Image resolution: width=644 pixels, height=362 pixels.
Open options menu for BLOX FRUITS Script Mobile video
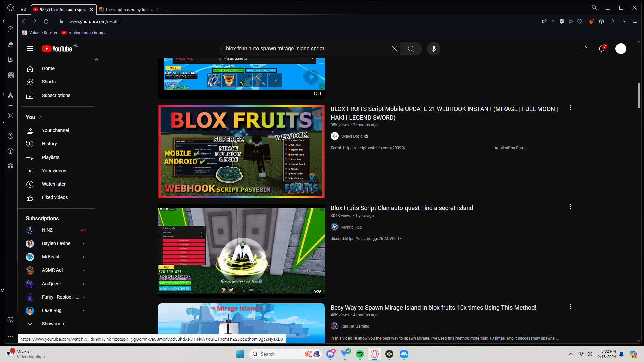pos(570,108)
